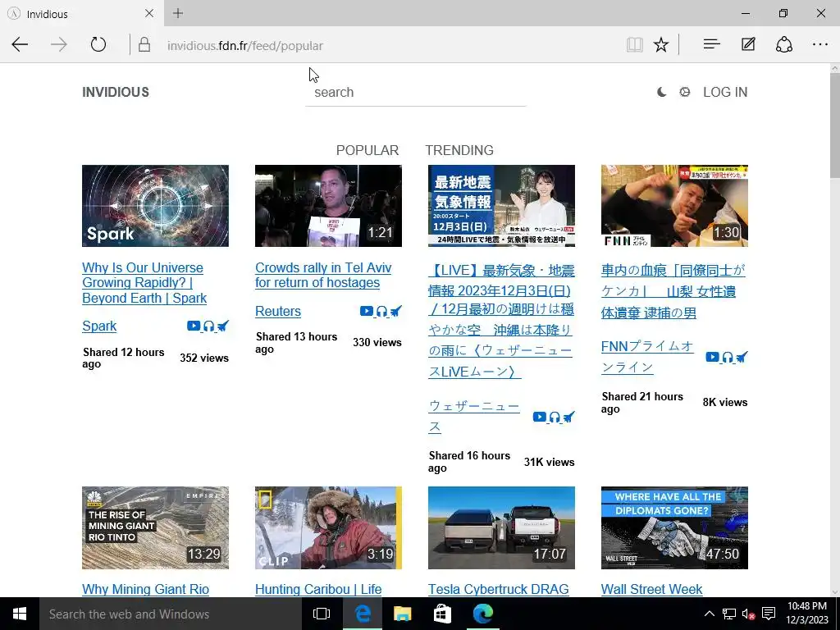Open 'Hunting Caribou | Life' title link
The width and height of the screenshot is (840, 630).
(x=318, y=589)
